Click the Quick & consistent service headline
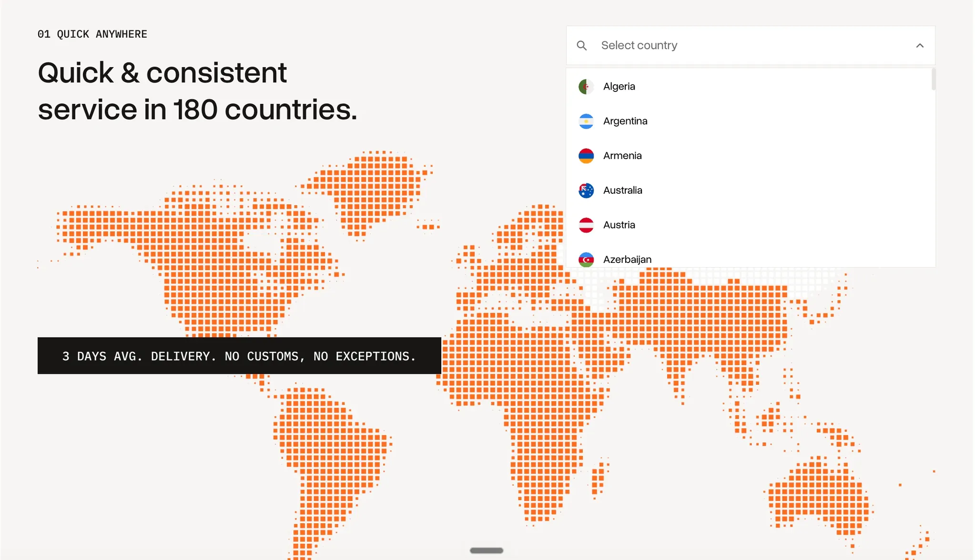975x560 pixels. pos(197,91)
